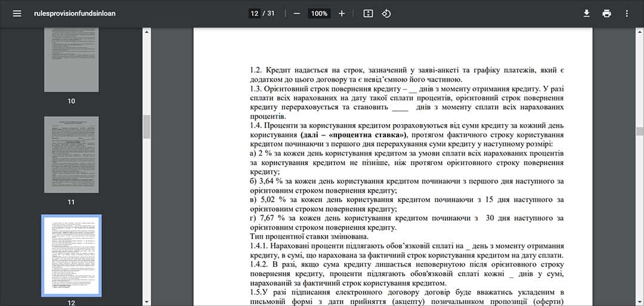Click the fit to page icon

tap(368, 13)
